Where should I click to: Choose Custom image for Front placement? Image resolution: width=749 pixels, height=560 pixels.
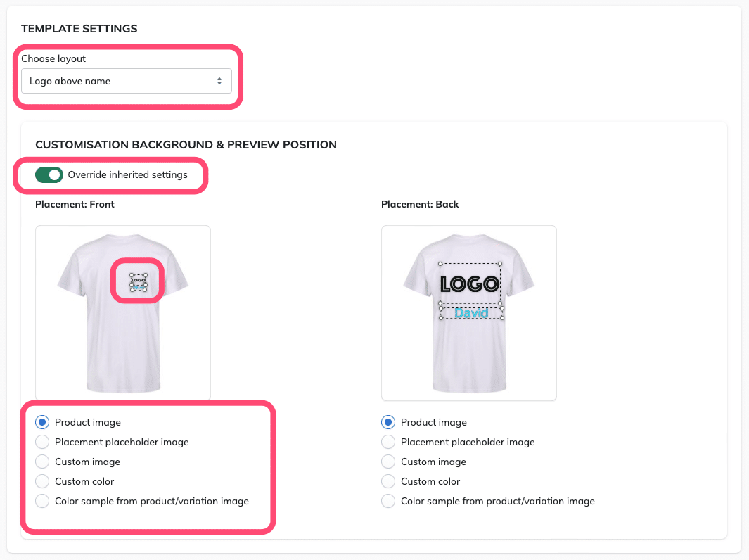point(42,462)
